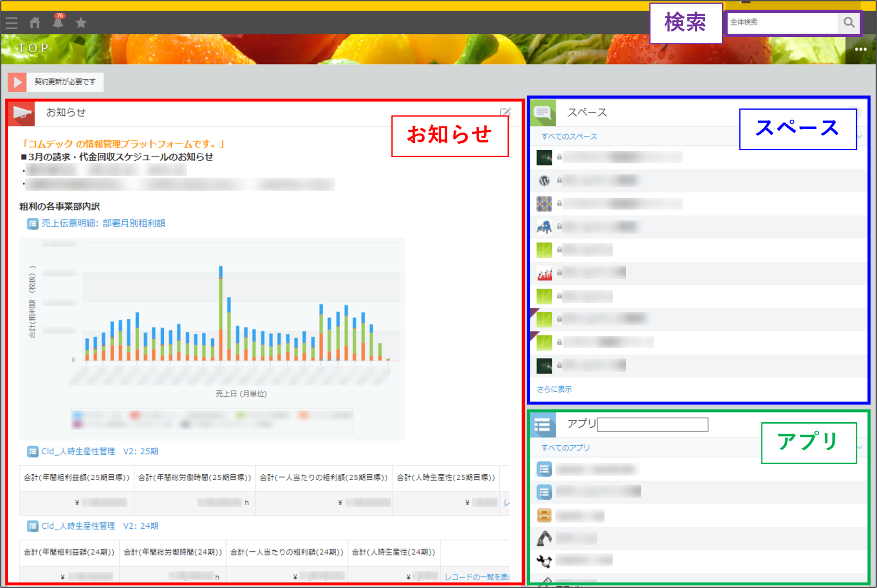
Task: Open 売上伝票明細: 部署月別粗利額 link
Action: 103,224
